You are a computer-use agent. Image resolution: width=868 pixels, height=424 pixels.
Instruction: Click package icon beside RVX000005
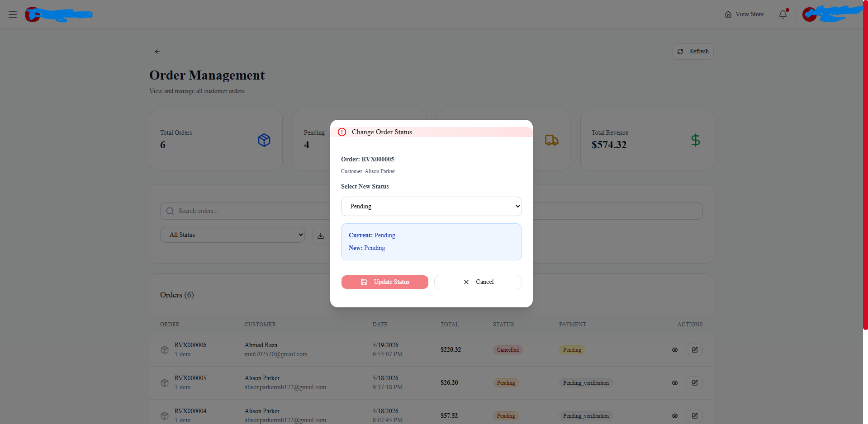click(165, 383)
